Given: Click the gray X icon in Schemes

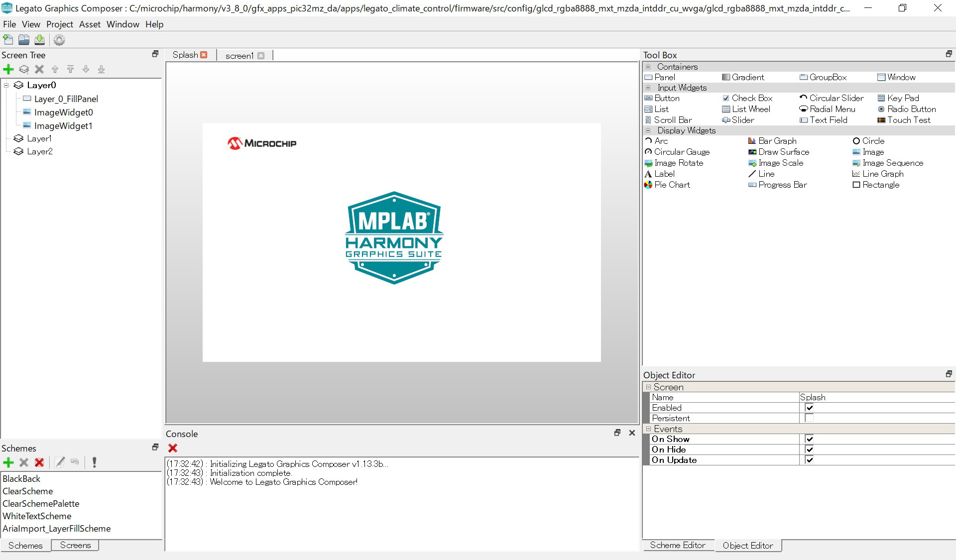Looking at the screenshot, I should click(24, 462).
